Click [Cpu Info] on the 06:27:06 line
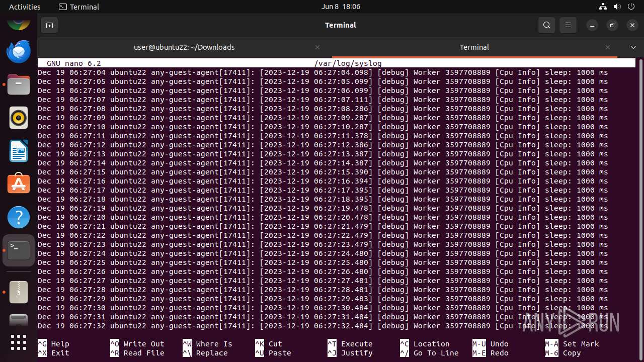This screenshot has width=644, height=362. click(x=518, y=90)
